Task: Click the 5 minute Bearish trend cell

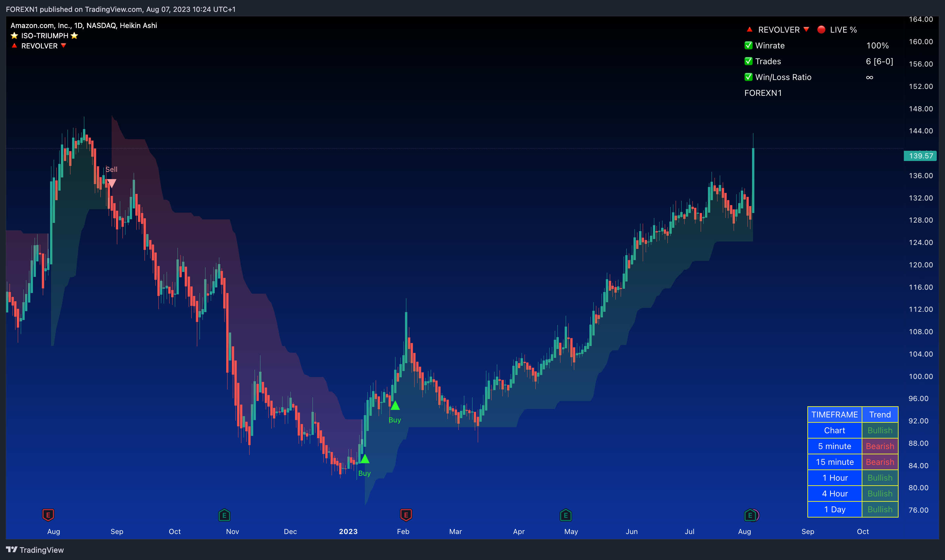Action: 880,446
